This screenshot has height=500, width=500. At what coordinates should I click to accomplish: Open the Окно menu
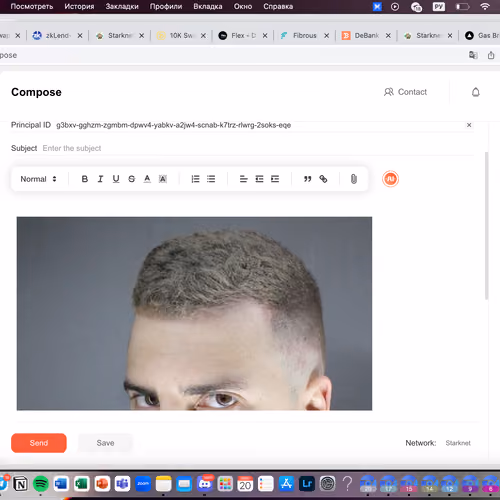(243, 7)
